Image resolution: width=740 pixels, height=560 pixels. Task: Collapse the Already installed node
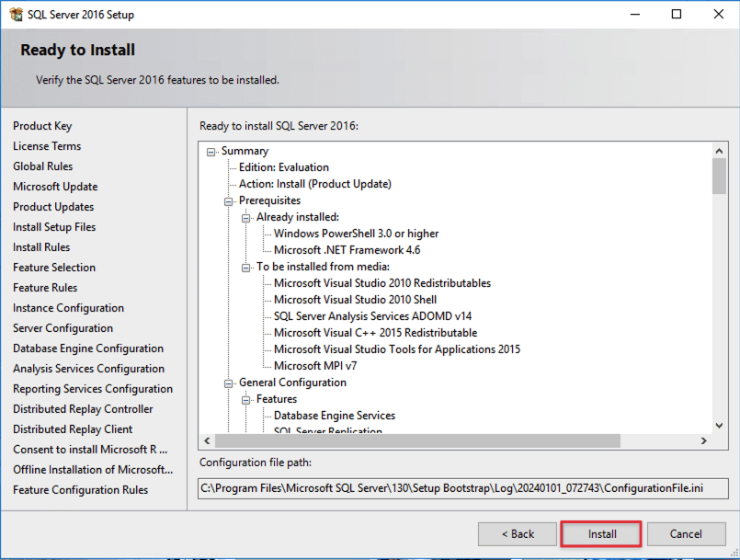pyautogui.click(x=246, y=218)
